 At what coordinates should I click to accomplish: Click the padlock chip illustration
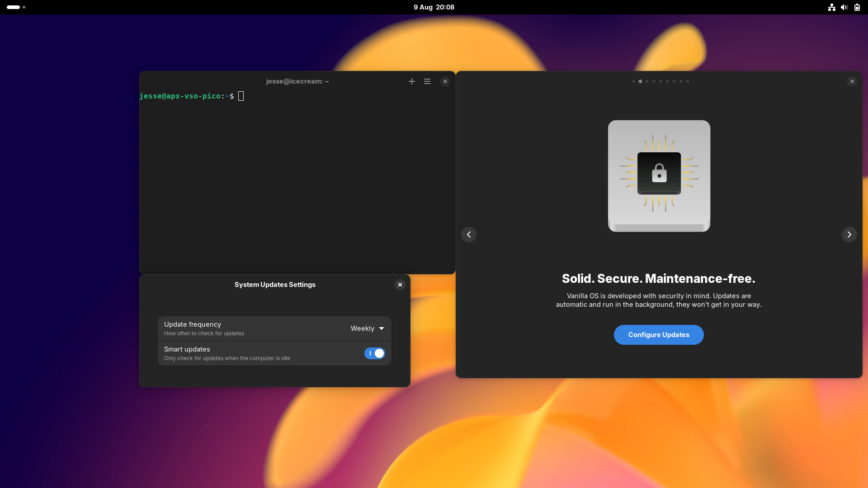(x=659, y=175)
